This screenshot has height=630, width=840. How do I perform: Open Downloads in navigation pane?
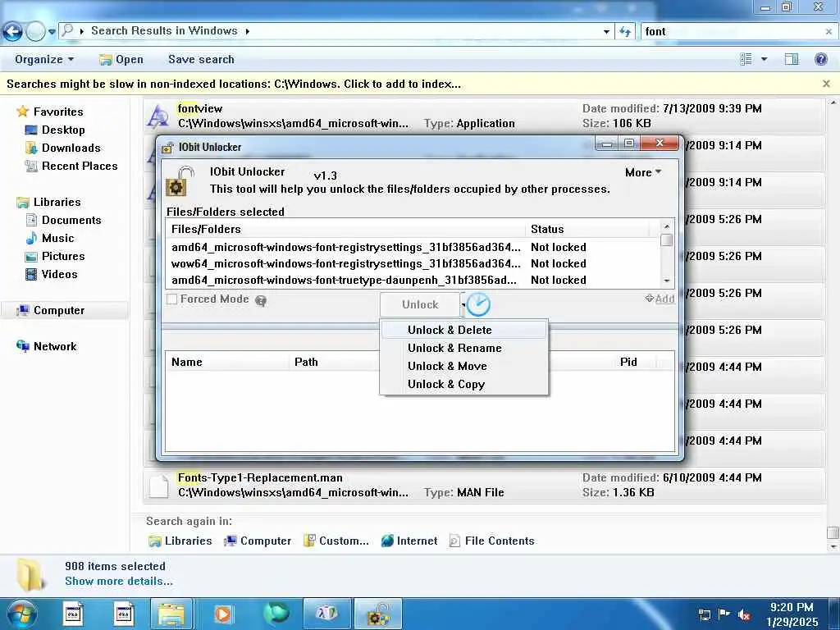coord(63,148)
